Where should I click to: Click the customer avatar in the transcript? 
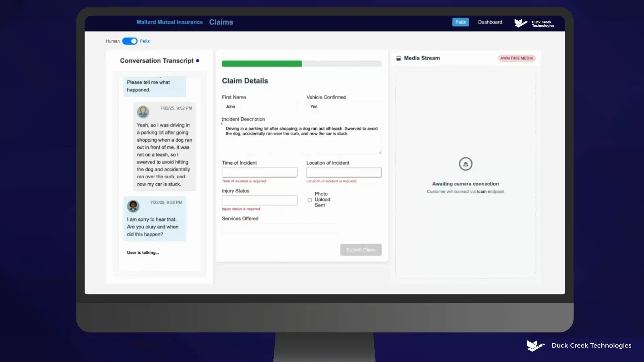click(x=143, y=112)
